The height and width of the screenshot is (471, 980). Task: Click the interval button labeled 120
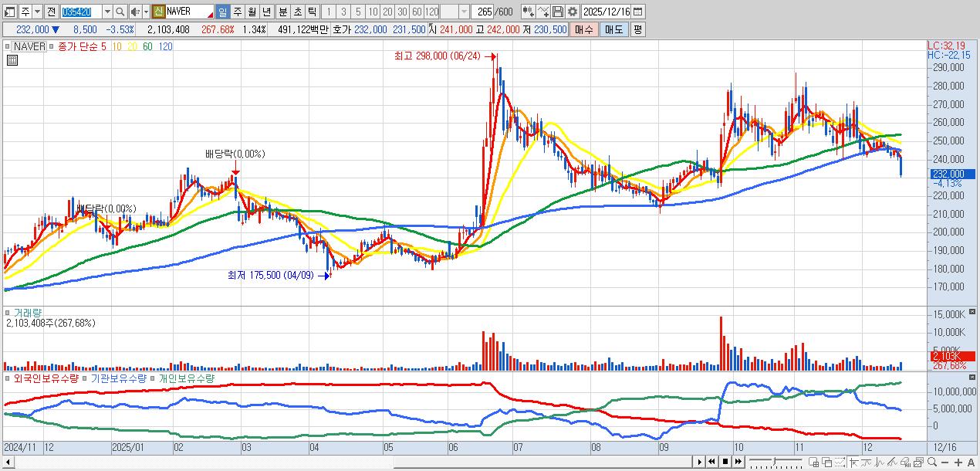(431, 12)
